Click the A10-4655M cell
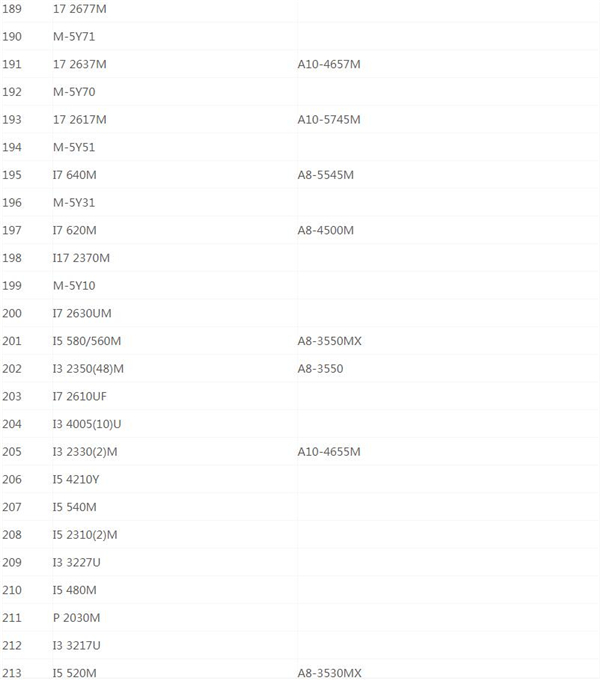600x680 pixels. 328,452
